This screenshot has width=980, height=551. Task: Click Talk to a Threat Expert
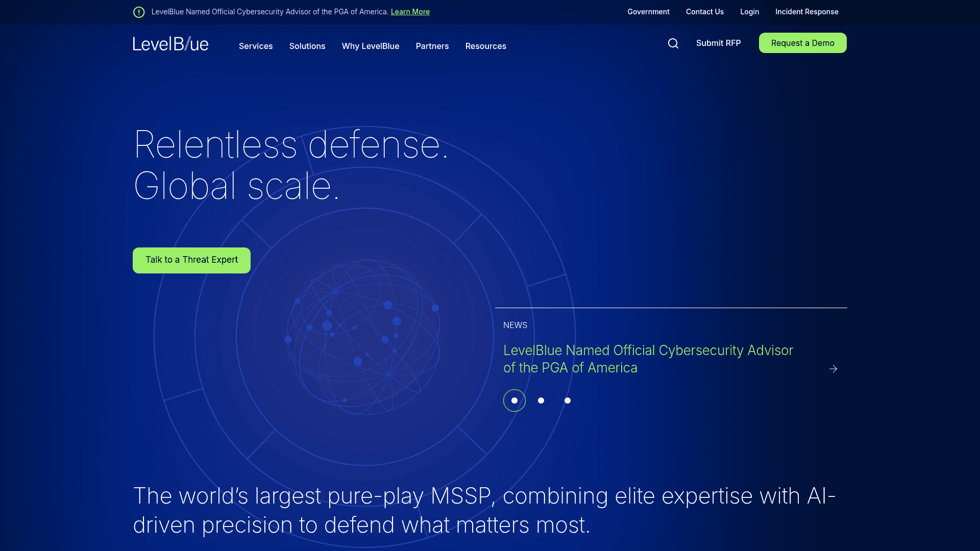[191, 260]
